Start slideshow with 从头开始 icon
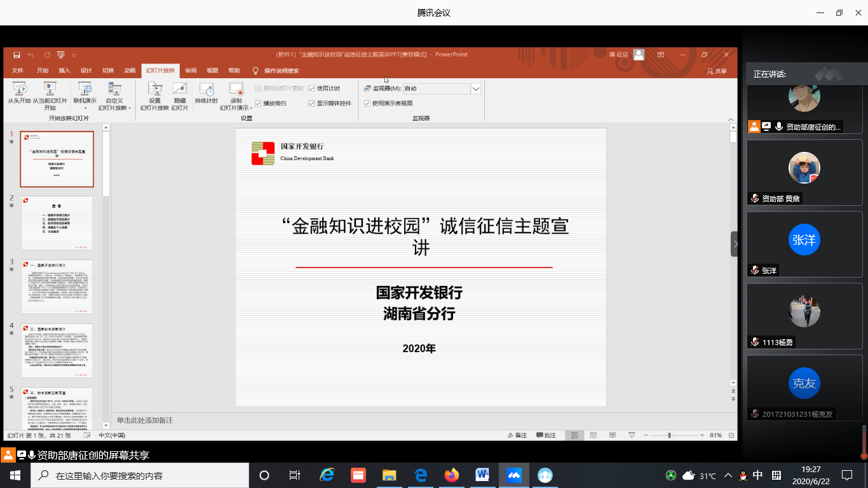Viewport: 868px width, 488px height. point(19,90)
